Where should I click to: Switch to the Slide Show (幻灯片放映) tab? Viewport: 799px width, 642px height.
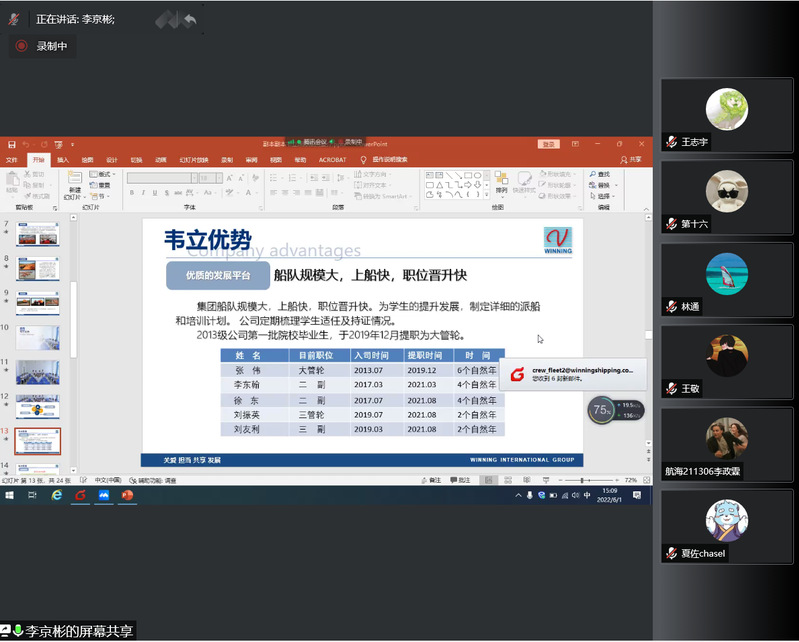click(194, 160)
